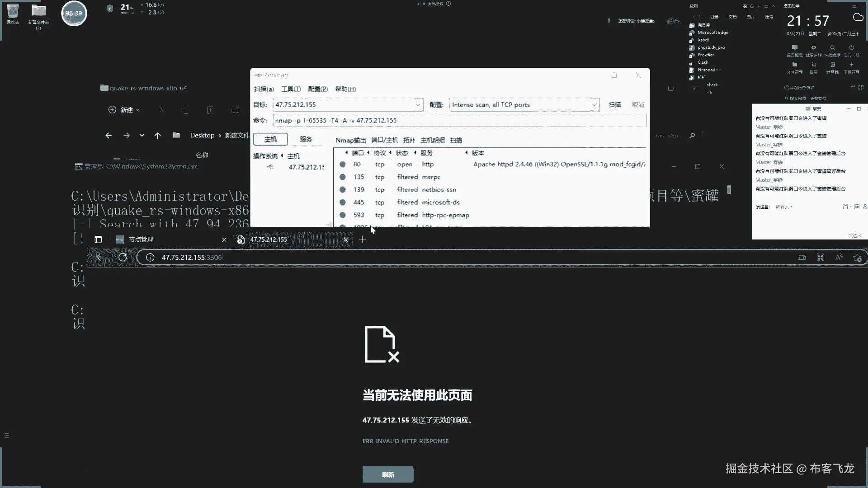Switch to the 端口/主机 tab
This screenshot has height=488, width=868.
point(384,140)
